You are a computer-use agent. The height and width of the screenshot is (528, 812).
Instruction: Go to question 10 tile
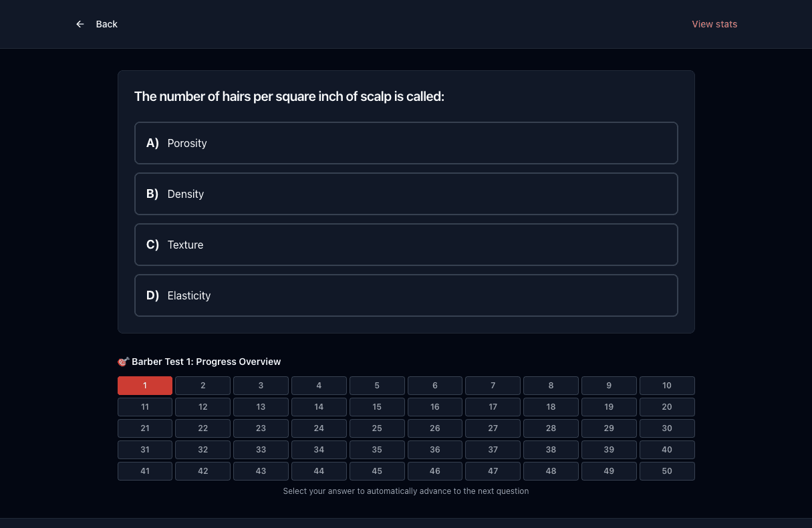click(x=667, y=386)
